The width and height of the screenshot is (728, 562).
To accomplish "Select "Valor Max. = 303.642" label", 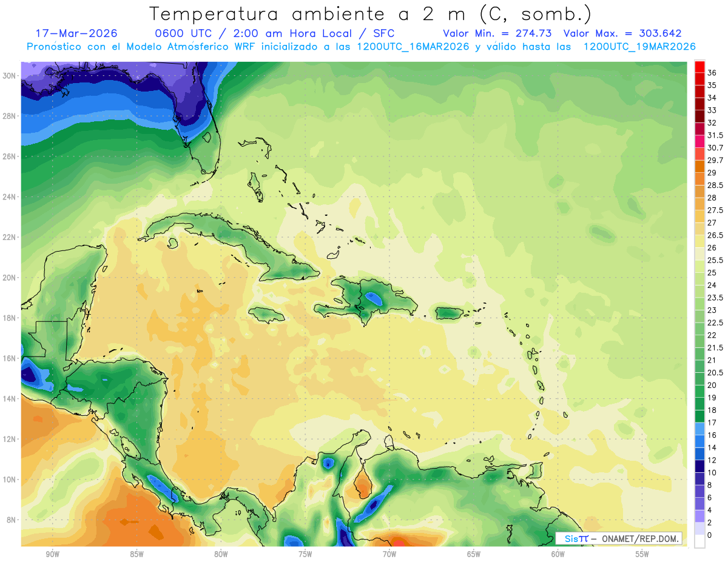I will 622,33.
